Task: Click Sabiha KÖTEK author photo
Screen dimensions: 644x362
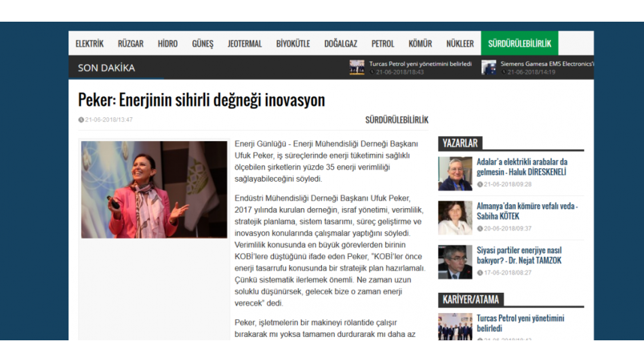Action: click(x=455, y=218)
